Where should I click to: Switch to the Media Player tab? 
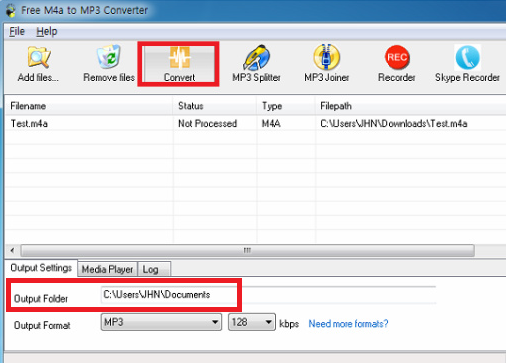point(107,269)
